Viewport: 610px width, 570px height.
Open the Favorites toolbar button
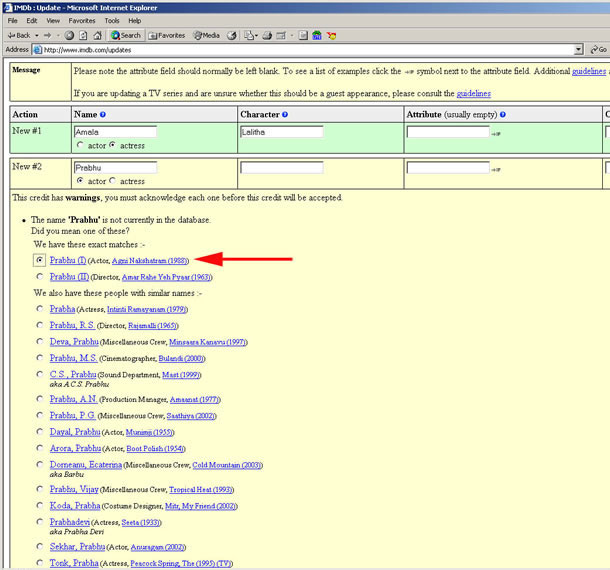[167, 35]
